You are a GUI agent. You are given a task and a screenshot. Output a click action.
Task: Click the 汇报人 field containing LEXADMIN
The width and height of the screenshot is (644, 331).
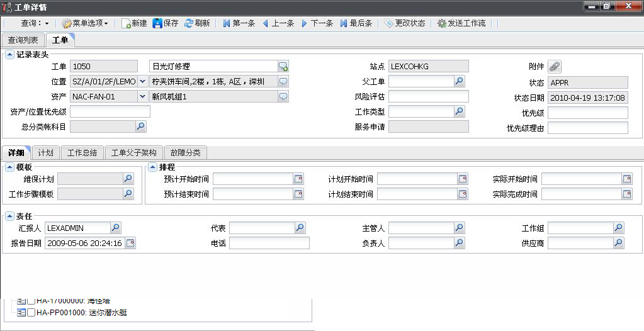pos(77,228)
